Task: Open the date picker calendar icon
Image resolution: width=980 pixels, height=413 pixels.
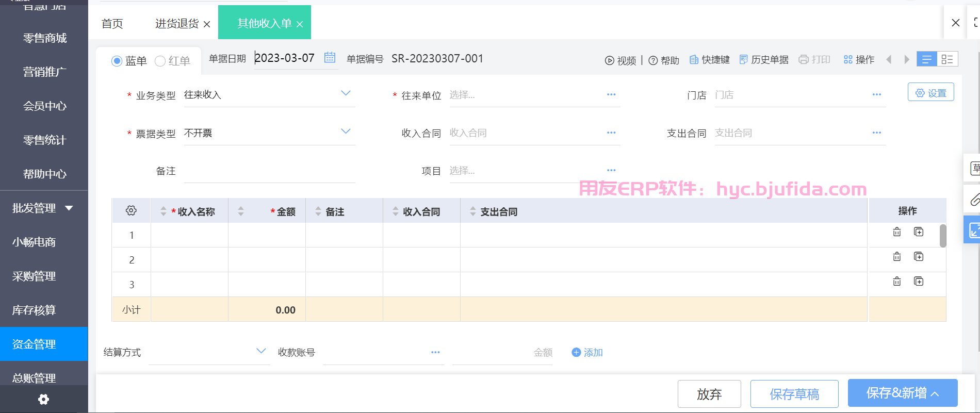Action: click(x=330, y=58)
